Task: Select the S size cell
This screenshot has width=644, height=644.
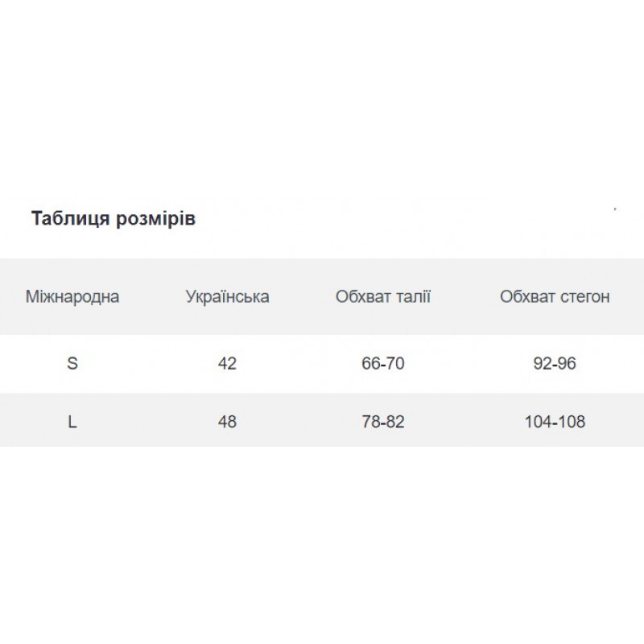Action: (72, 364)
